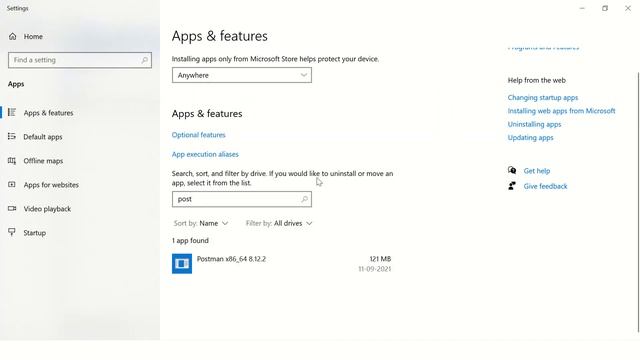Viewport: 640px width, 360px height.
Task: Click the magnifier in Find a setting
Action: click(x=144, y=60)
